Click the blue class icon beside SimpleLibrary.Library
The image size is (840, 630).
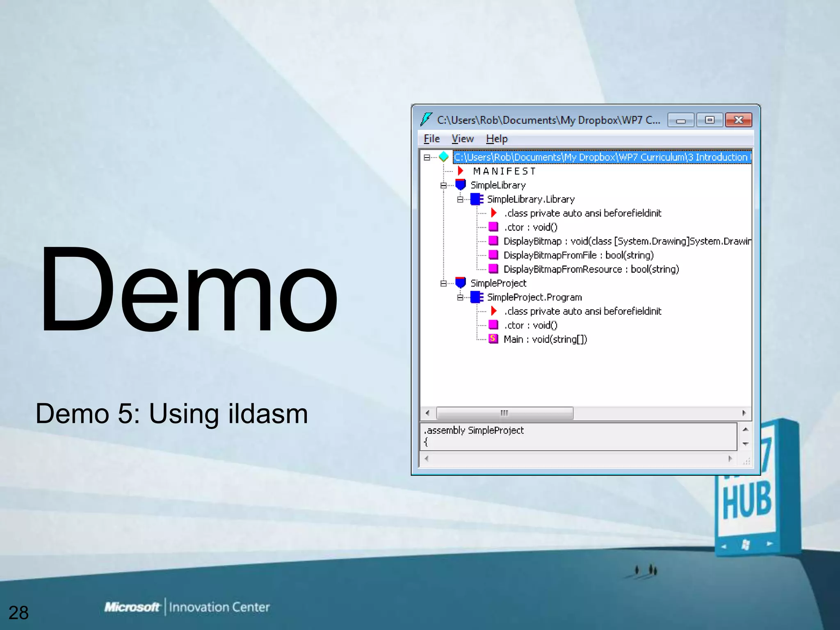(477, 199)
